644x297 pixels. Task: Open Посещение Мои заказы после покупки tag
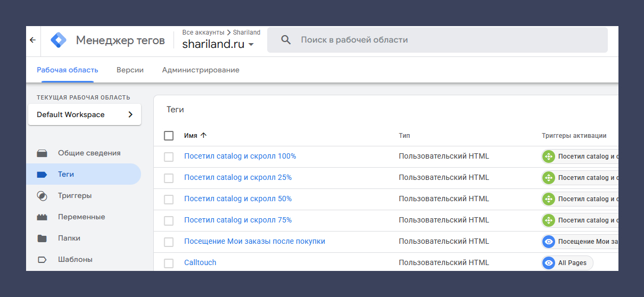[x=254, y=241]
